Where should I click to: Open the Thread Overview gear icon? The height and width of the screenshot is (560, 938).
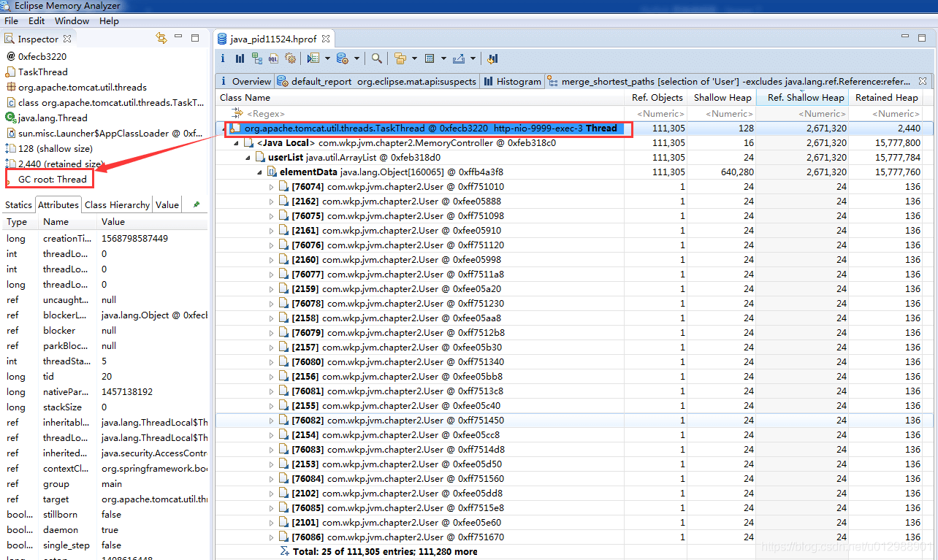[291, 58]
